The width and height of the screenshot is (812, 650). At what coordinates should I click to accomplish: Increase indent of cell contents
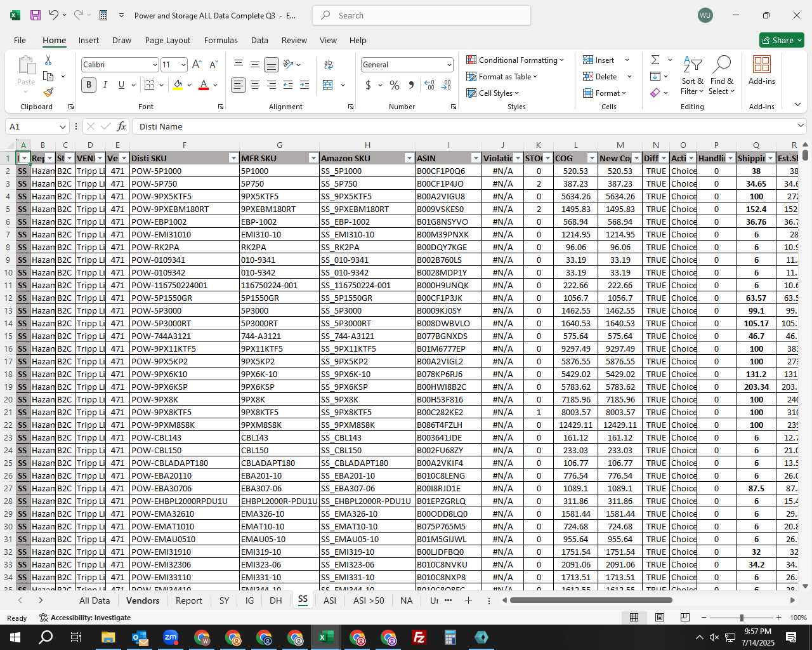pos(304,85)
